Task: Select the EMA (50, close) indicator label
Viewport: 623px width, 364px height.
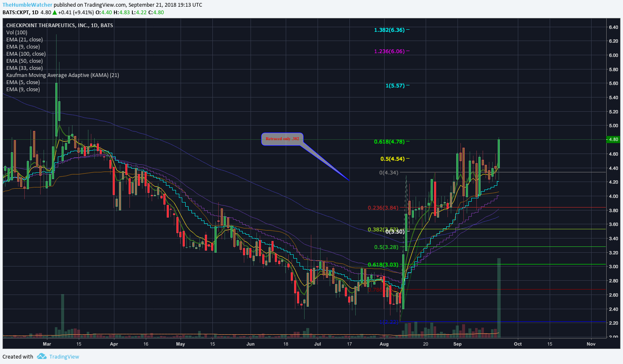Action: point(24,61)
